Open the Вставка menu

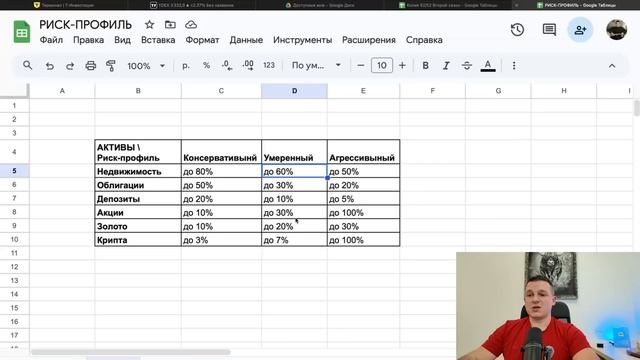[158, 40]
